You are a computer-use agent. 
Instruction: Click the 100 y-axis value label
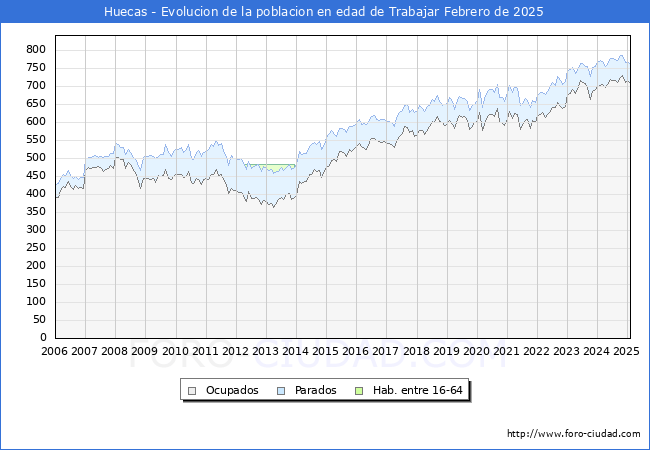(36, 302)
